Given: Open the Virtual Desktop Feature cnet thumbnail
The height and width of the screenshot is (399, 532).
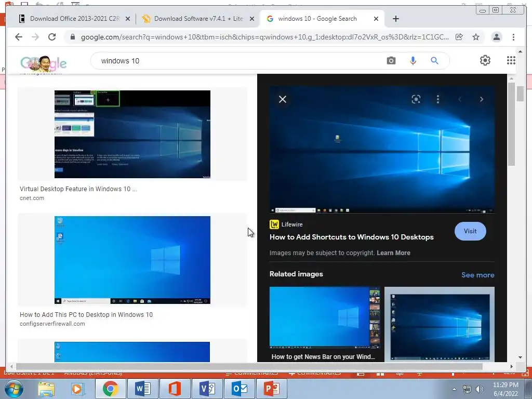Looking at the screenshot, I should 132,134.
